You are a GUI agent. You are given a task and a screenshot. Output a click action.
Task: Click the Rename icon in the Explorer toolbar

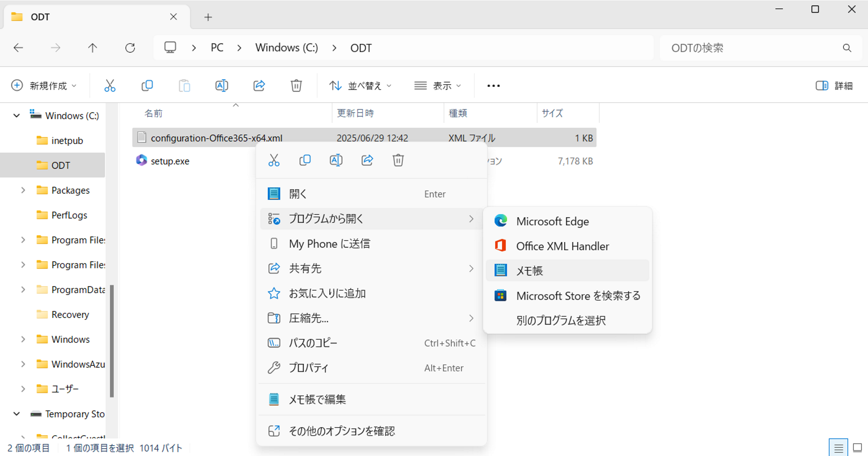pyautogui.click(x=222, y=86)
